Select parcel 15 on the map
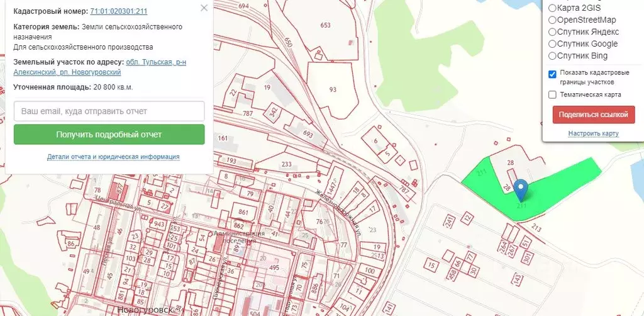This screenshot has height=316, width=644. 431,265
